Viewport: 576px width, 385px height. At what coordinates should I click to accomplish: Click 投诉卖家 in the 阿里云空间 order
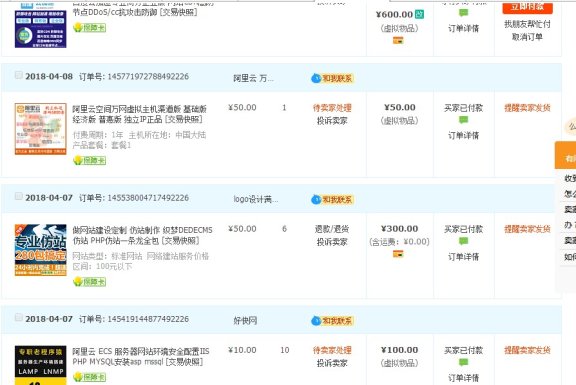coord(332,121)
